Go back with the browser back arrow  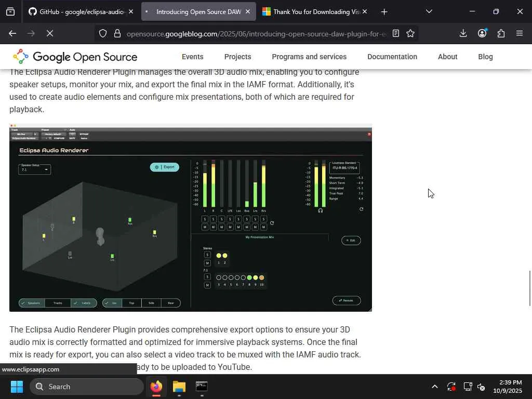click(12, 33)
